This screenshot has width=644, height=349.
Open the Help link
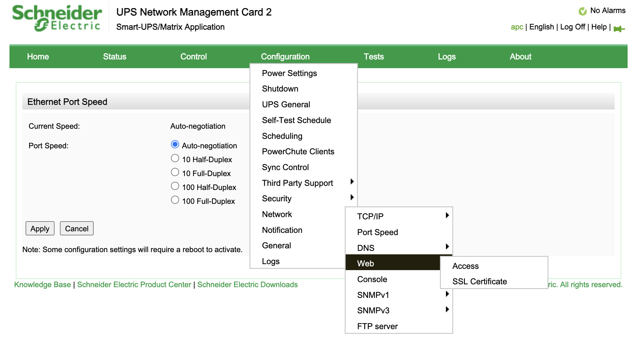click(x=599, y=27)
